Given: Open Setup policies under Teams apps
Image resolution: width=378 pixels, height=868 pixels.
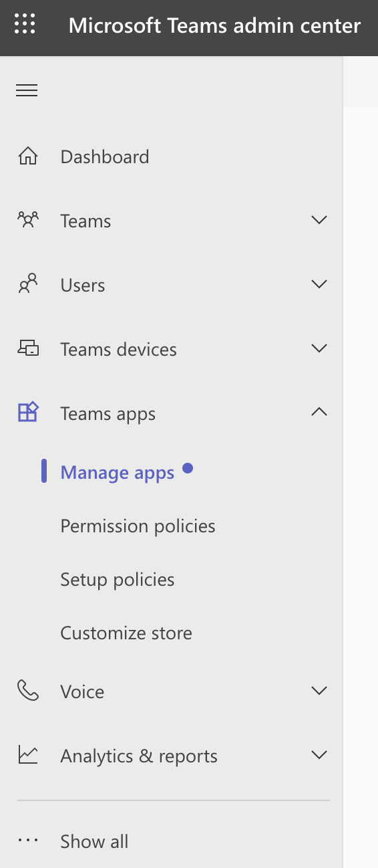Looking at the screenshot, I should [118, 580].
